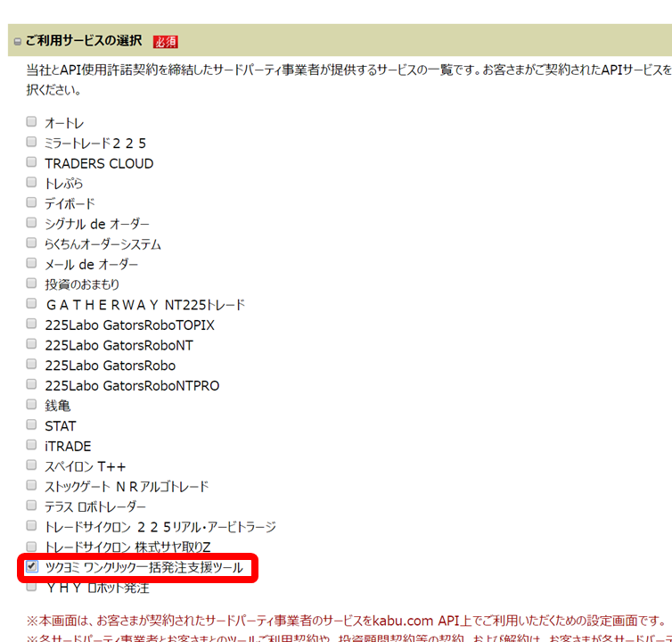Click the 投資のおまもり label text
The image size is (672, 642).
pyautogui.click(x=82, y=284)
